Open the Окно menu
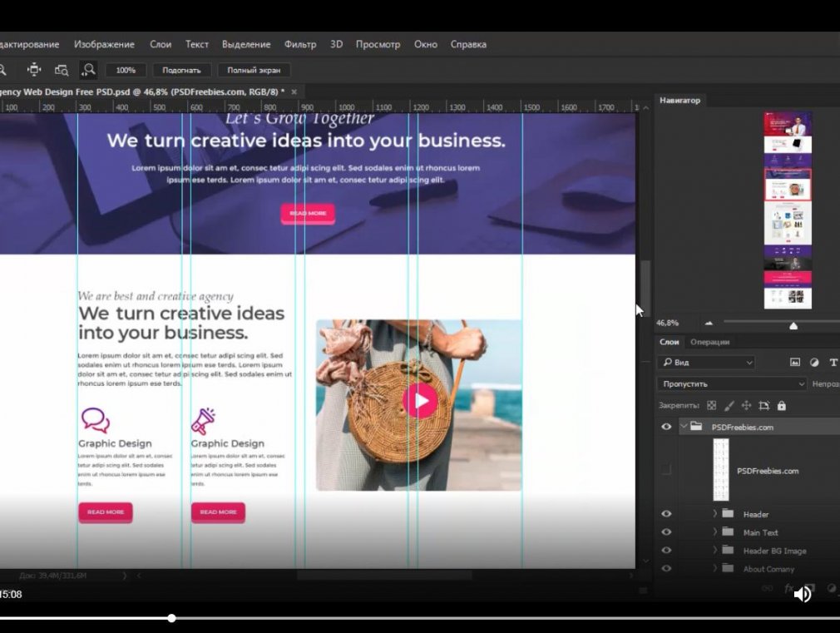The height and width of the screenshot is (633, 840). point(426,44)
